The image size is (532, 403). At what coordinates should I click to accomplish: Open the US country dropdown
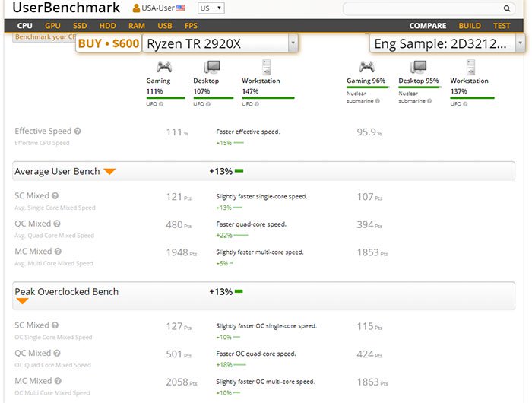[x=211, y=8]
